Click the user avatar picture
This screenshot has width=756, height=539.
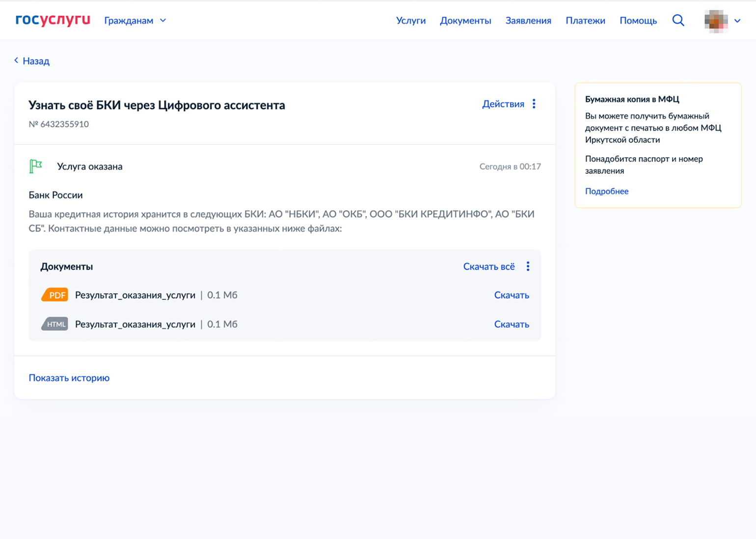tap(716, 21)
